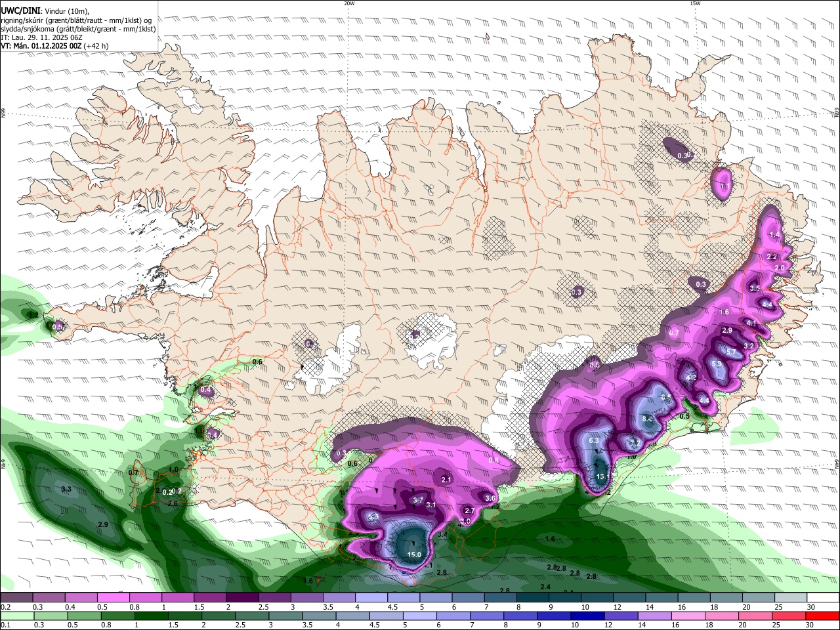Click the 0.2 mm swatch in snow legend

click(16, 598)
